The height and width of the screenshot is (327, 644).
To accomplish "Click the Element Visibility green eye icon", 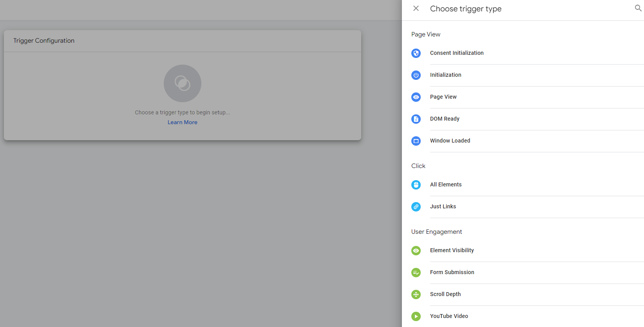I will 416,251.
